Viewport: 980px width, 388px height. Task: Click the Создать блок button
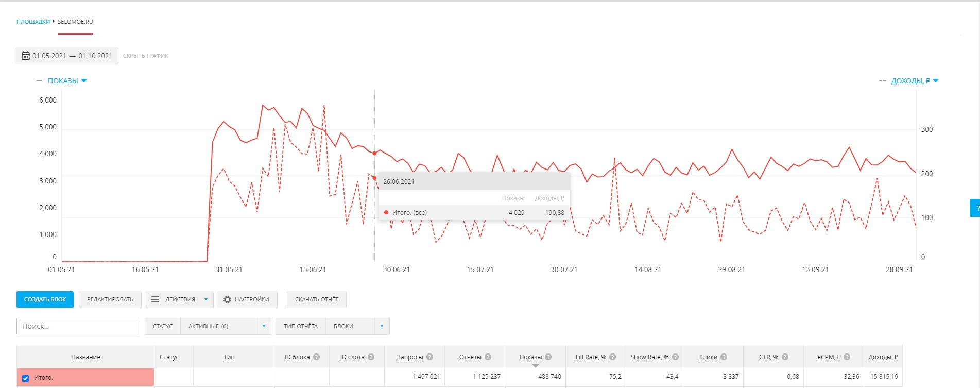(x=45, y=299)
